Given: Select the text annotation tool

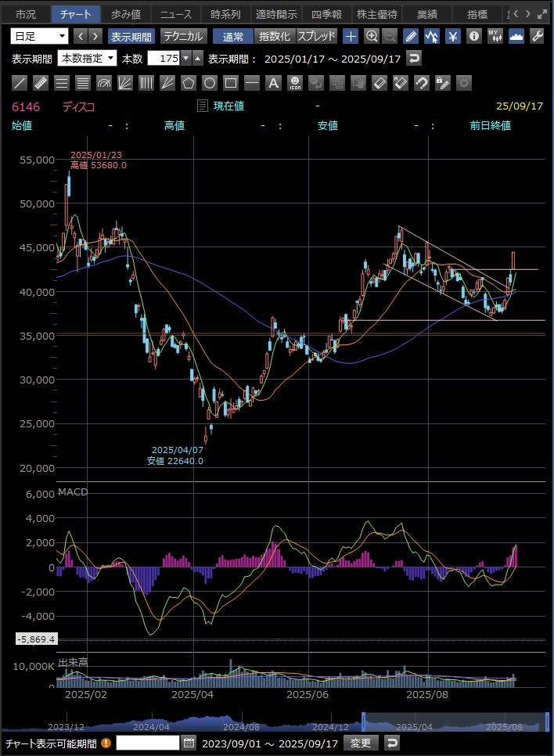Looking at the screenshot, I should [273, 82].
